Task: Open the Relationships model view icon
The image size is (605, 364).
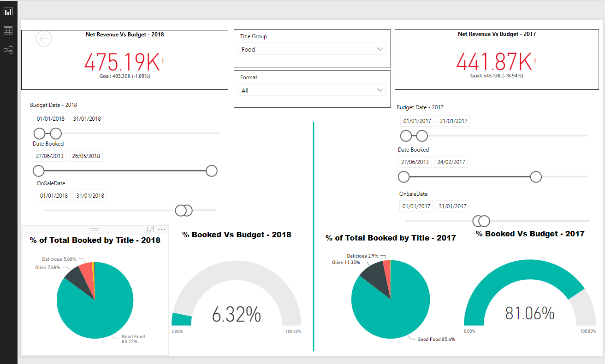Action: pos(8,50)
